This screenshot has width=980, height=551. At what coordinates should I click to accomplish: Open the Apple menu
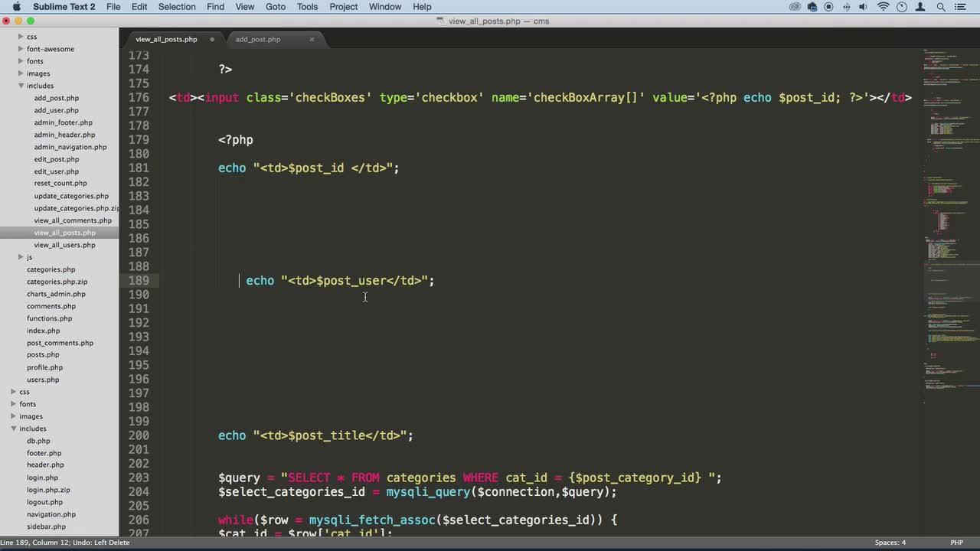16,7
